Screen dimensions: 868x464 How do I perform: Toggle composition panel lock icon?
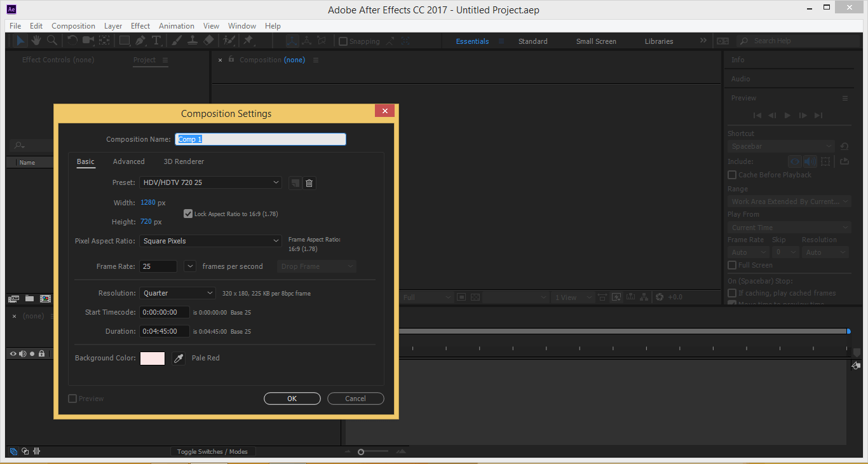(231, 60)
